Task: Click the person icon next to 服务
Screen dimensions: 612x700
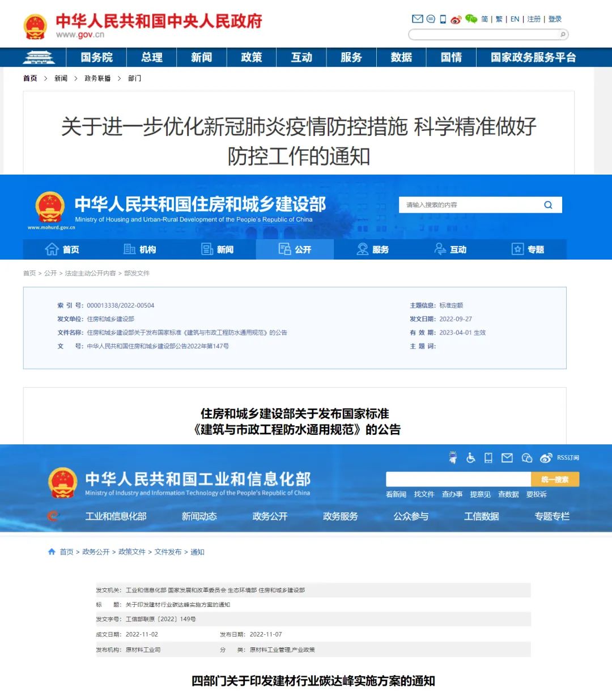Action: pyautogui.click(x=363, y=249)
